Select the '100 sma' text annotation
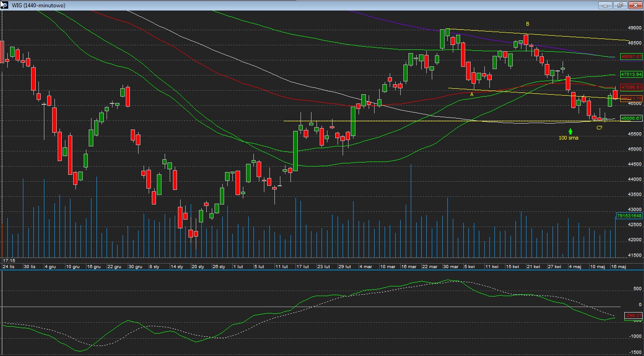 click(x=569, y=138)
